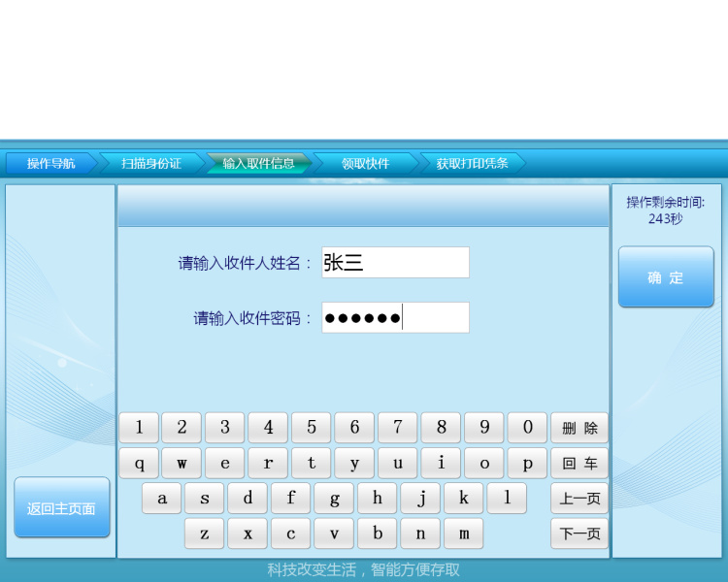Go to next page with 下一页
Viewport: 728px width, 582px height.
579,533
